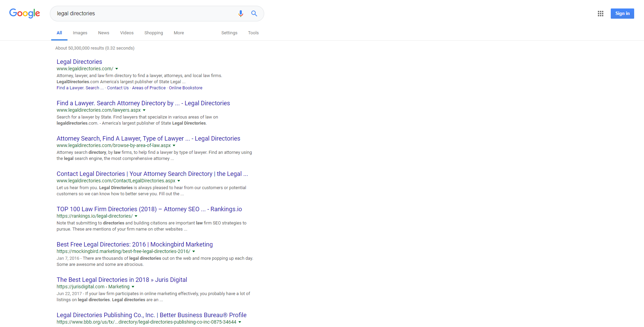The height and width of the screenshot is (327, 644).
Task: Click the blue search magnifier icon
Action: [254, 14]
